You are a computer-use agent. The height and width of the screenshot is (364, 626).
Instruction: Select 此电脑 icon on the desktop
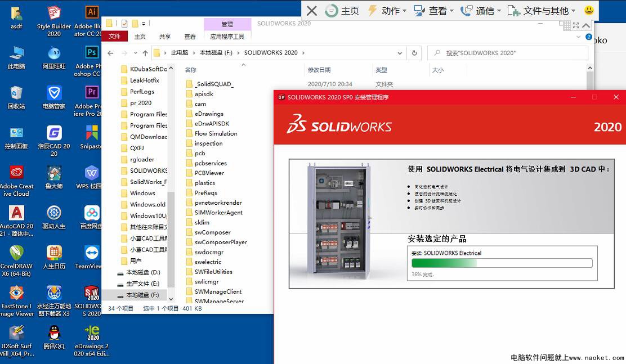pos(16,57)
